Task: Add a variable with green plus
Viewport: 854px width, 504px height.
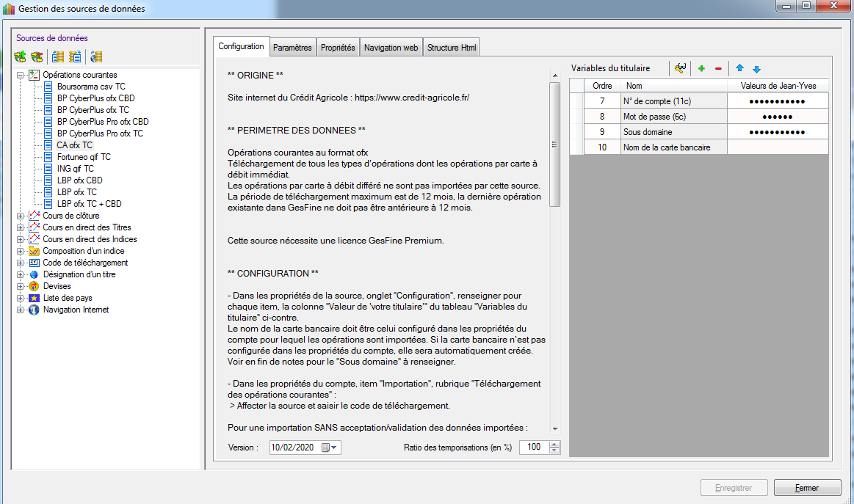Action: pos(701,68)
